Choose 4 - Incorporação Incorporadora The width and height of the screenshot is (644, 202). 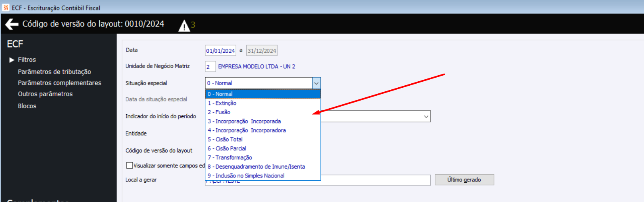(263, 130)
